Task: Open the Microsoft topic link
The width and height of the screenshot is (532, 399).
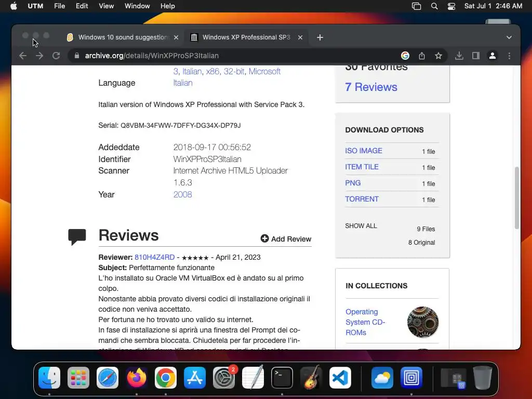Action: (264, 71)
